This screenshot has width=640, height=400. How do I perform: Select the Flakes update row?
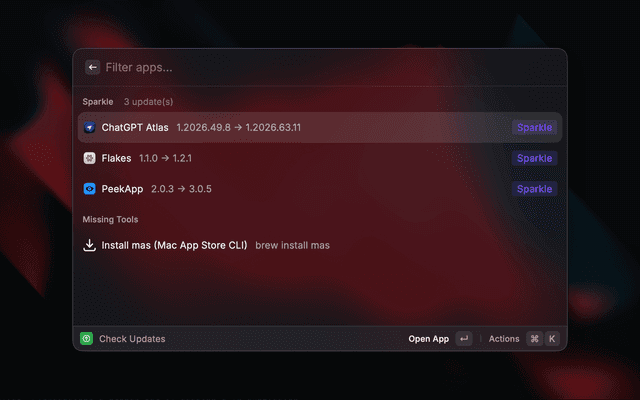(320, 158)
